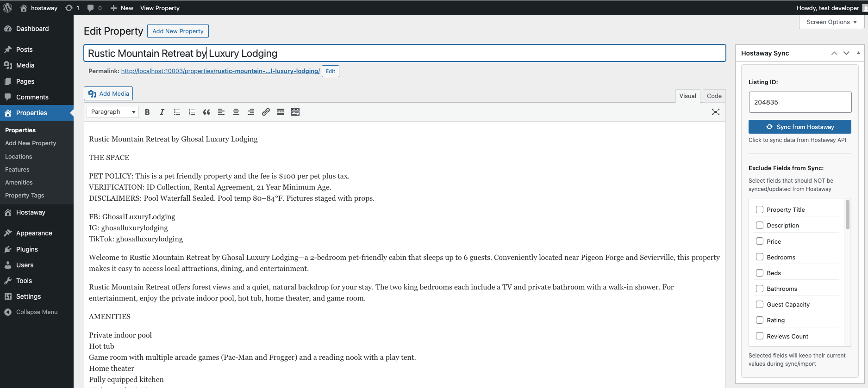Click the Listing ID input field
The image size is (868, 388).
[x=800, y=102]
